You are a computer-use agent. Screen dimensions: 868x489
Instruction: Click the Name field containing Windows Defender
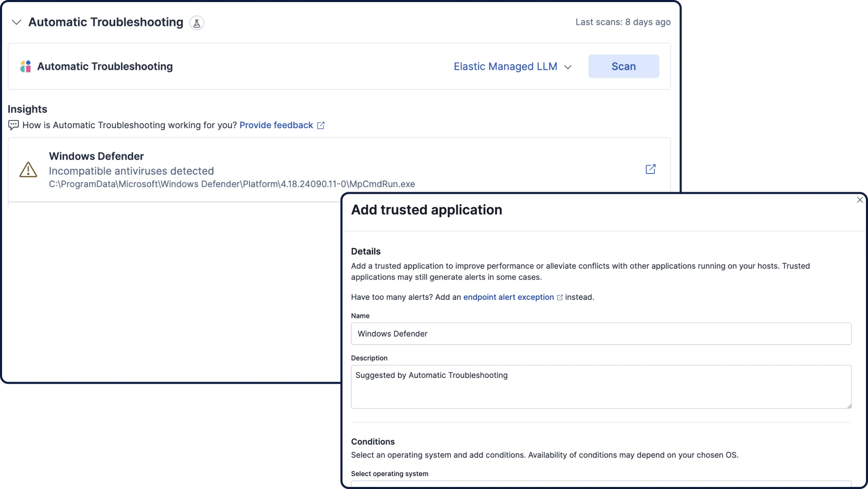601,334
